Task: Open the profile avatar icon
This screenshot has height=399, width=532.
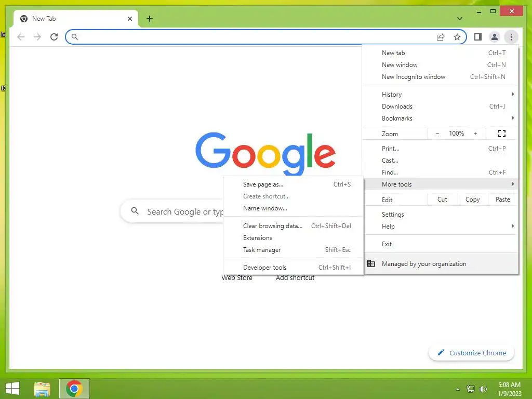Action: [495, 37]
